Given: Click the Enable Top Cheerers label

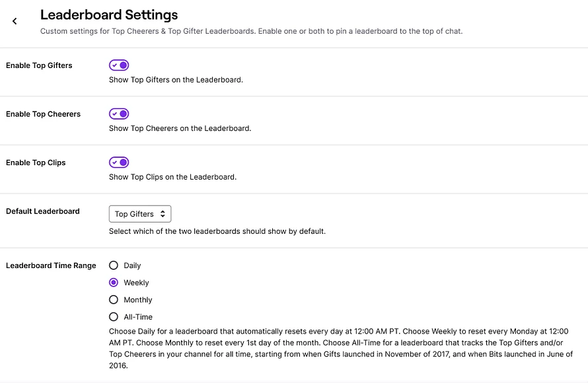Looking at the screenshot, I should pyautogui.click(x=43, y=114).
